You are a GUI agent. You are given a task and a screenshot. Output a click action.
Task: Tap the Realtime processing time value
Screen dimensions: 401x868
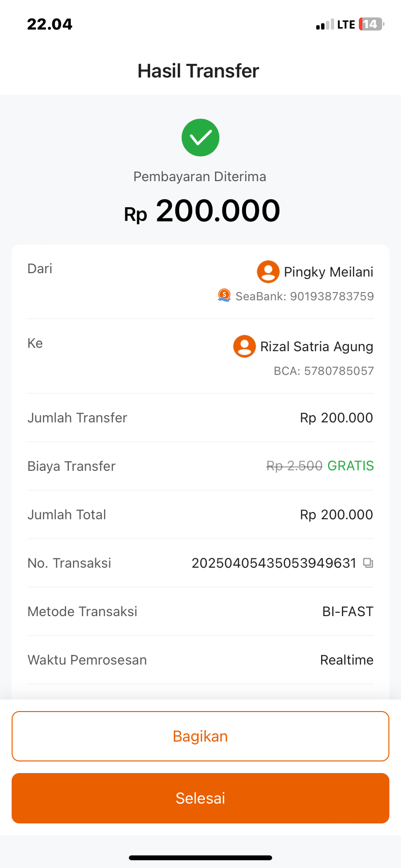coord(347,660)
